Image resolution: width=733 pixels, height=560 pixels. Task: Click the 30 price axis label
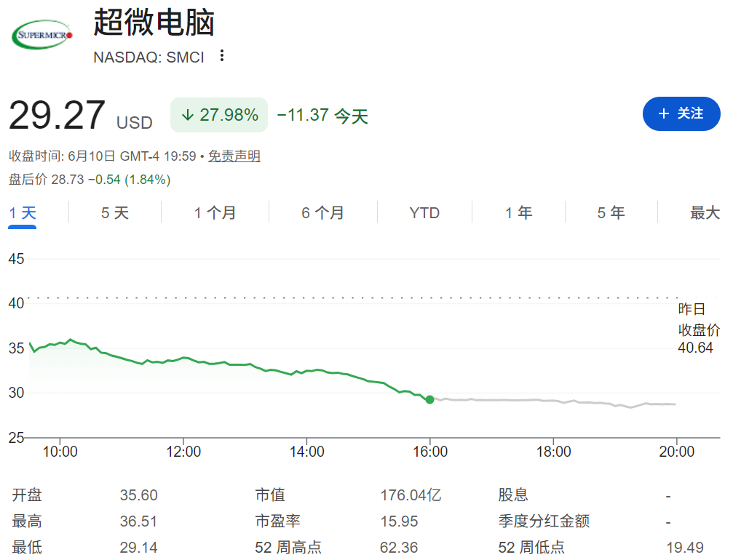[16, 393]
